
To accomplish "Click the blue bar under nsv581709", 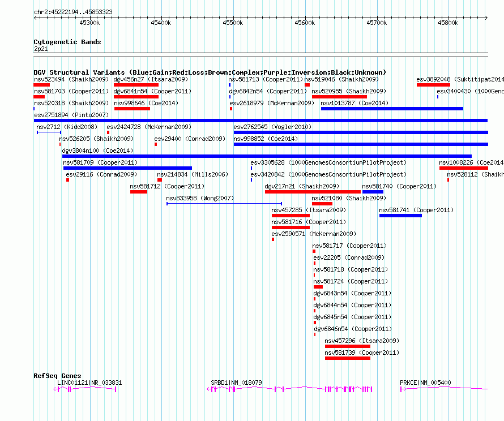I will [127, 168].
